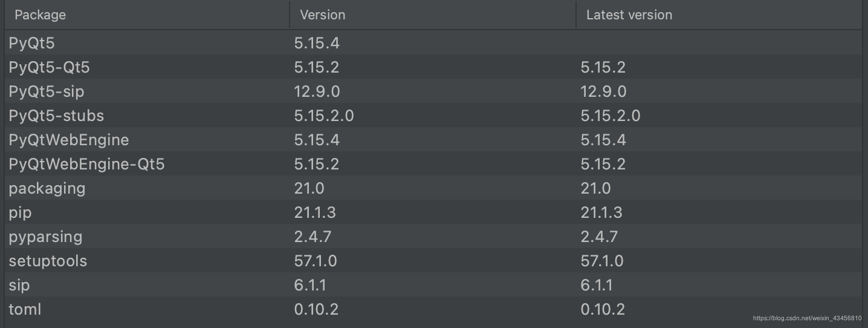Image resolution: width=868 pixels, height=328 pixels.
Task: Click latest version 57.1.0 for setuptools
Action: tap(601, 261)
